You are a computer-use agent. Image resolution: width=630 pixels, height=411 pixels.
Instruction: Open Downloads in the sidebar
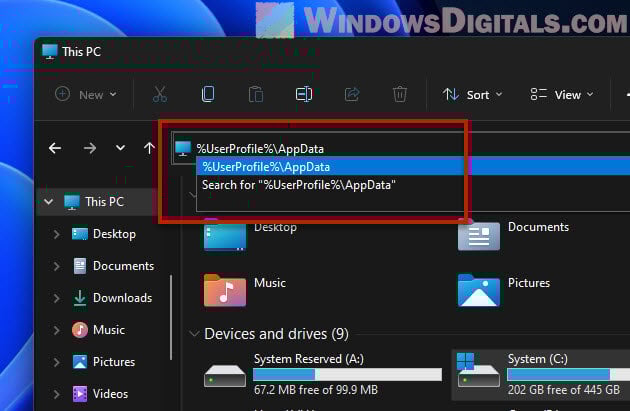pyautogui.click(x=112, y=298)
